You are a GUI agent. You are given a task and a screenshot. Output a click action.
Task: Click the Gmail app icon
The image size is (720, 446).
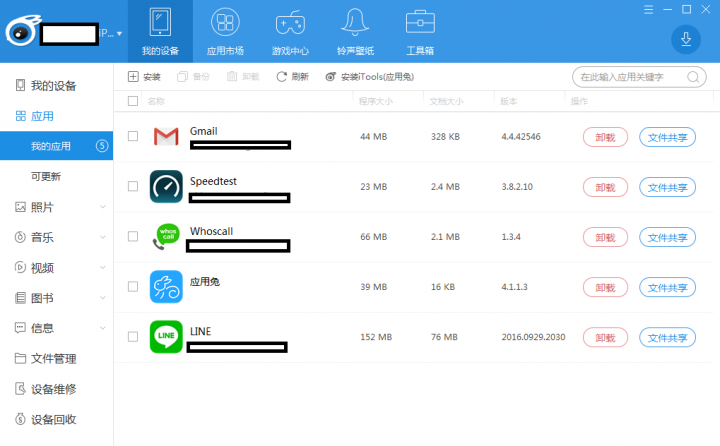[166, 136]
